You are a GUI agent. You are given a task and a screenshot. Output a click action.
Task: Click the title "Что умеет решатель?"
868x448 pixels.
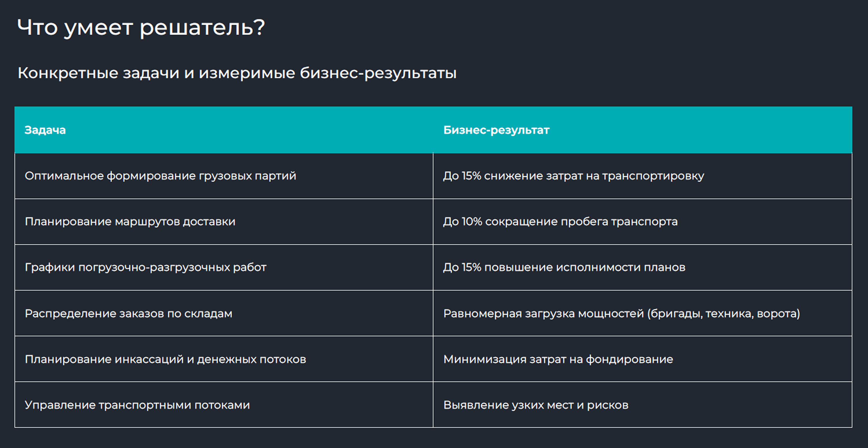[141, 27]
